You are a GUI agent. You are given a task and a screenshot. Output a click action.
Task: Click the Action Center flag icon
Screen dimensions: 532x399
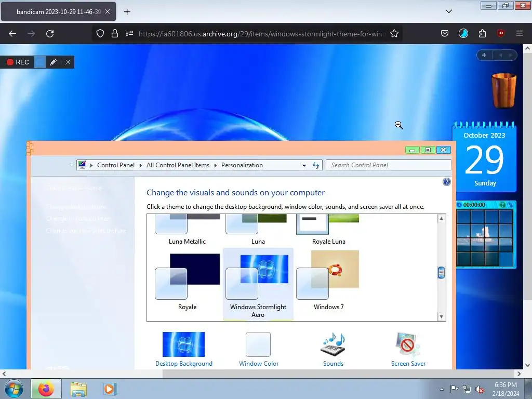454,389
